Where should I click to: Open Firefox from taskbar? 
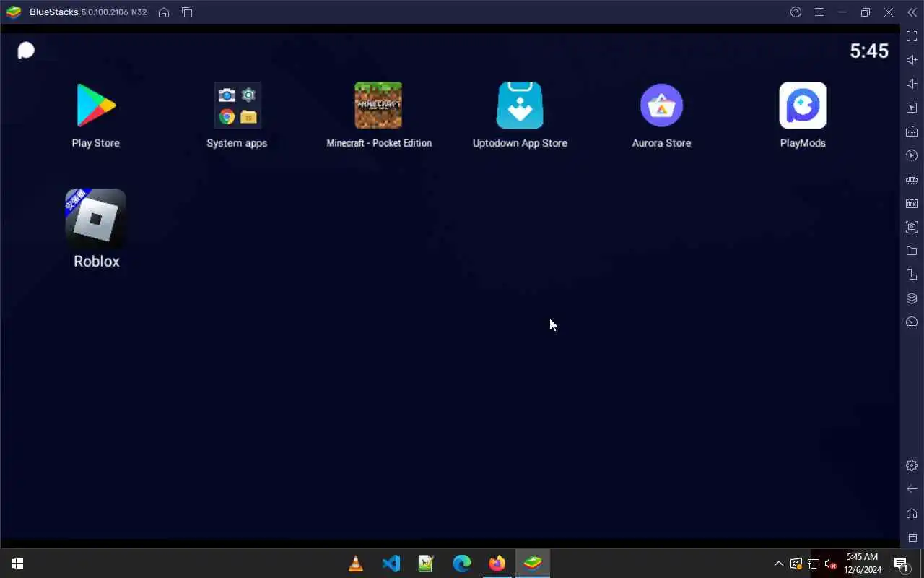(497, 564)
